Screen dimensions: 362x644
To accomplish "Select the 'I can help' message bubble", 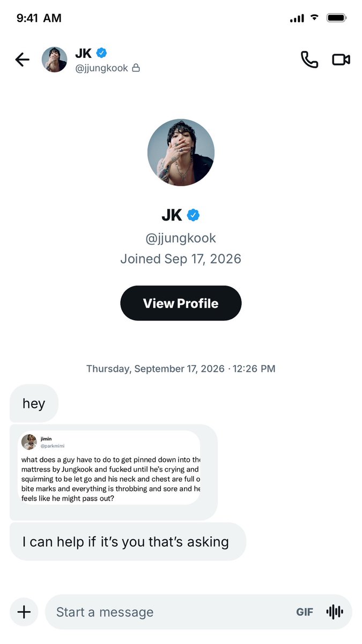I will [x=128, y=541].
